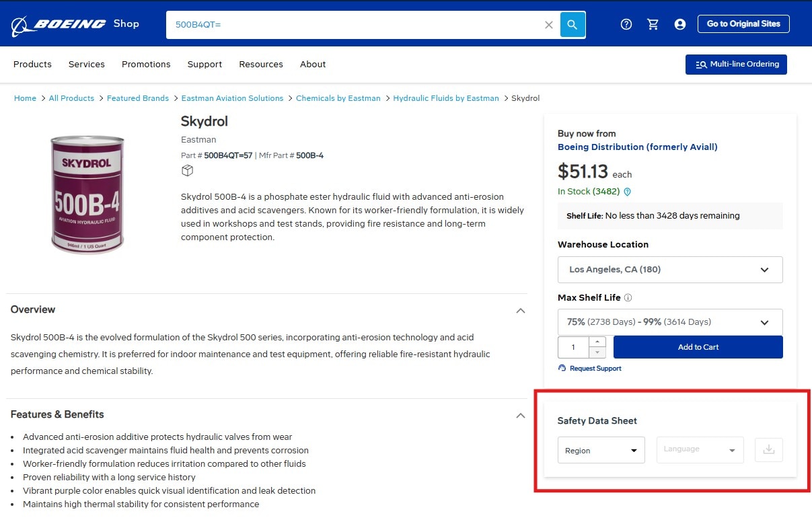The height and width of the screenshot is (526, 812).
Task: Open the Region dropdown under Safety Data Sheet
Action: tap(601, 451)
